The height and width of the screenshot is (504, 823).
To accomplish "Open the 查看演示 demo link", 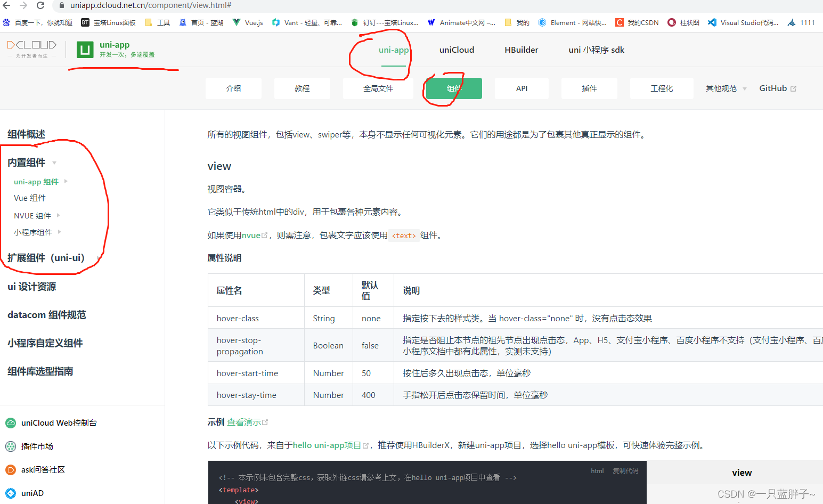I will tap(243, 421).
